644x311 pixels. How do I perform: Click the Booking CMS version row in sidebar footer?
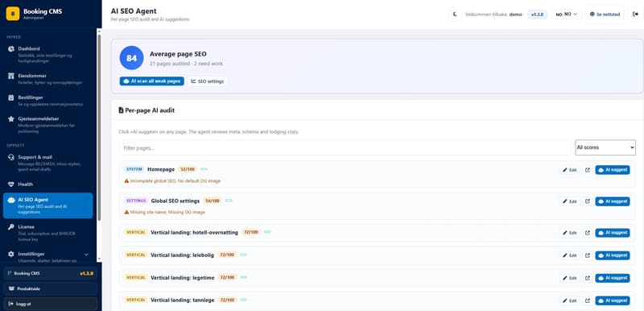[x=51, y=273]
